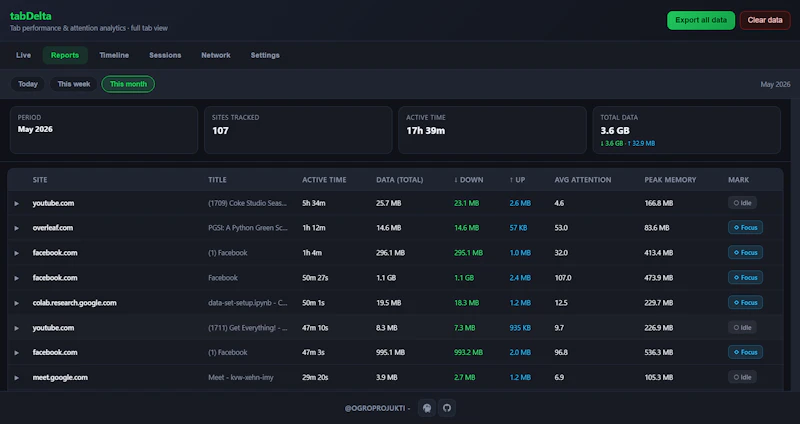Expand the meet.google.com row
This screenshot has width=800, height=424.
click(x=16, y=378)
